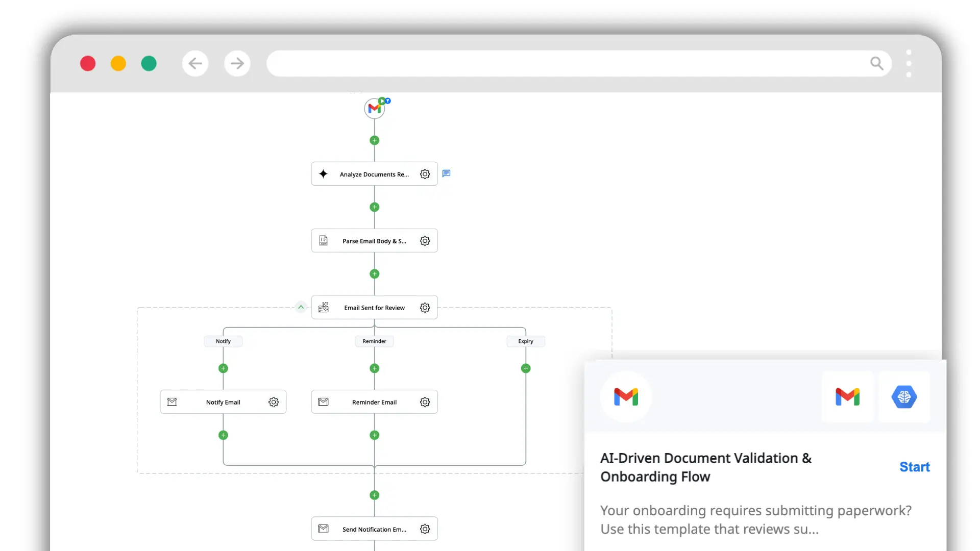Click the envelope icon on Notify Email node

pyautogui.click(x=173, y=402)
